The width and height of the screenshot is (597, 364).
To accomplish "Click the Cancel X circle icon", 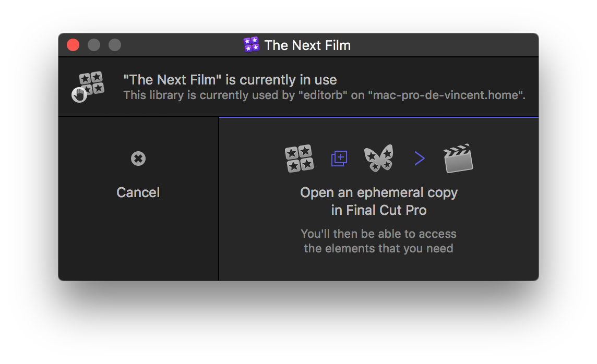I will (138, 159).
